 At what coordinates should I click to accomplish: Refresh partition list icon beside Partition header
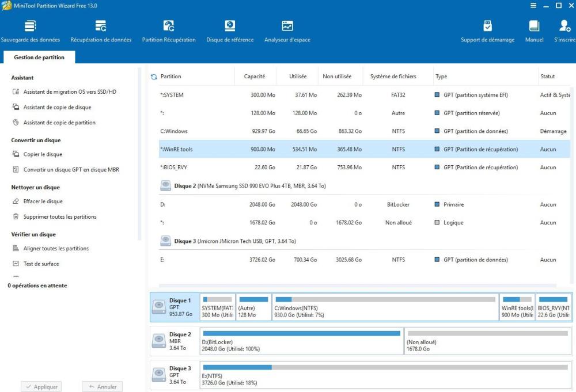[154, 77]
